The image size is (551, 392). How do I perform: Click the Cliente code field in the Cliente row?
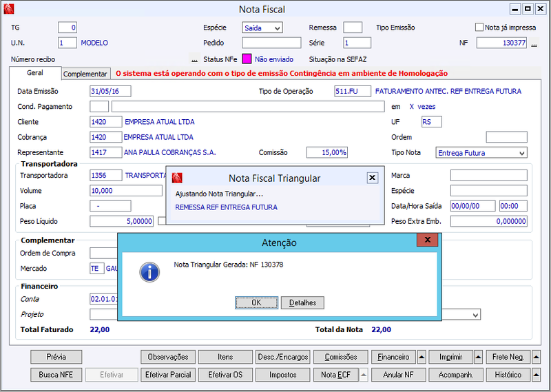point(106,122)
